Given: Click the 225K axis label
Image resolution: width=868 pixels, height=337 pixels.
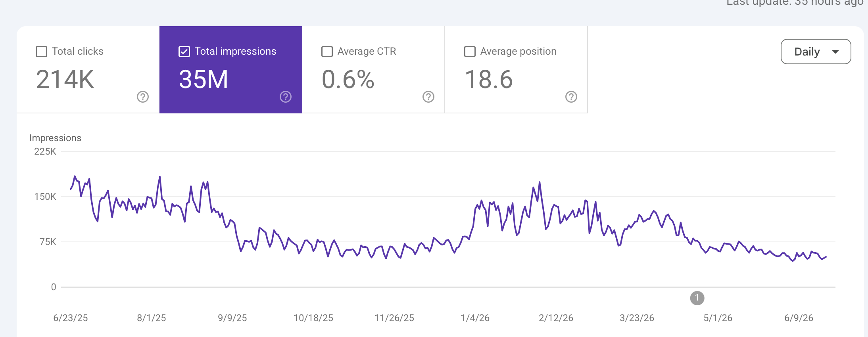Looking at the screenshot, I should (45, 151).
